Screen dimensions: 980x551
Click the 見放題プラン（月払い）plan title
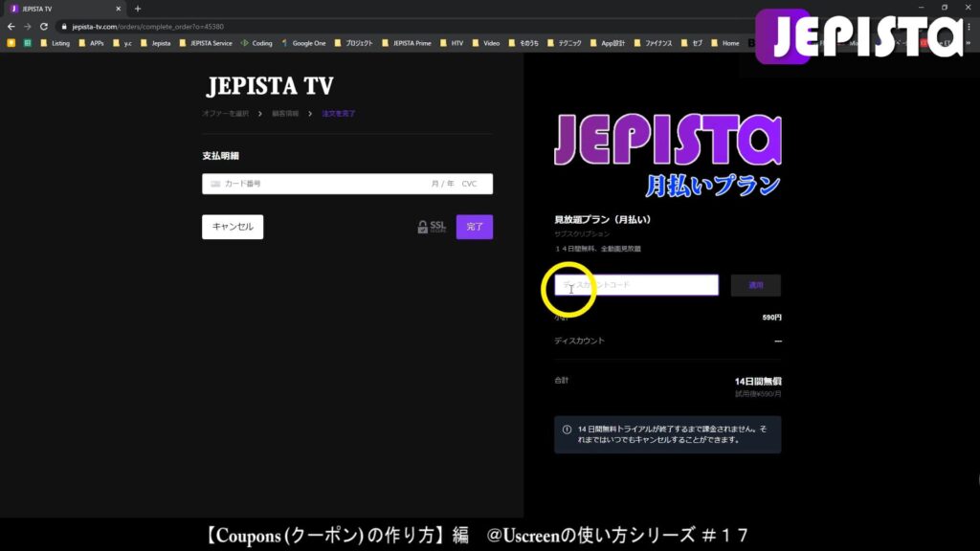point(603,220)
